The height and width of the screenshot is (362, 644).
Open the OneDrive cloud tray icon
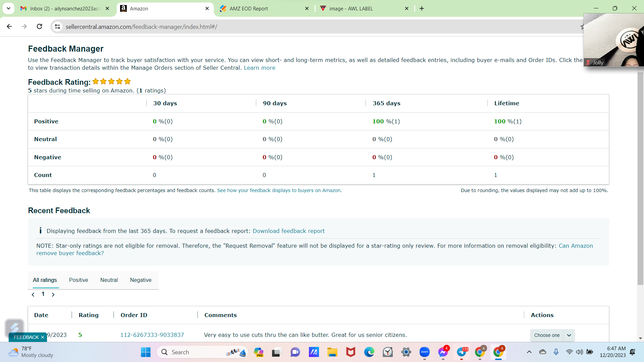click(542, 352)
